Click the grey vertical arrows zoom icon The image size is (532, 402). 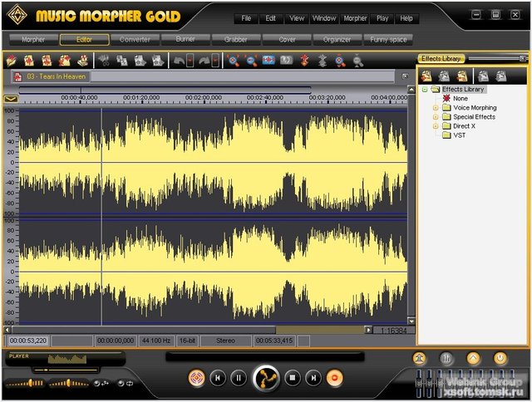click(323, 61)
